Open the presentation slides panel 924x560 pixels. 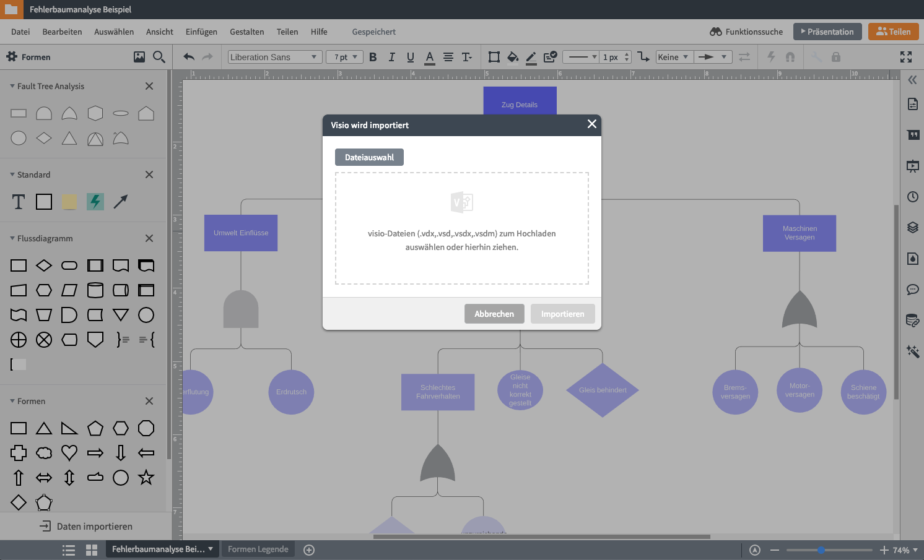click(913, 166)
